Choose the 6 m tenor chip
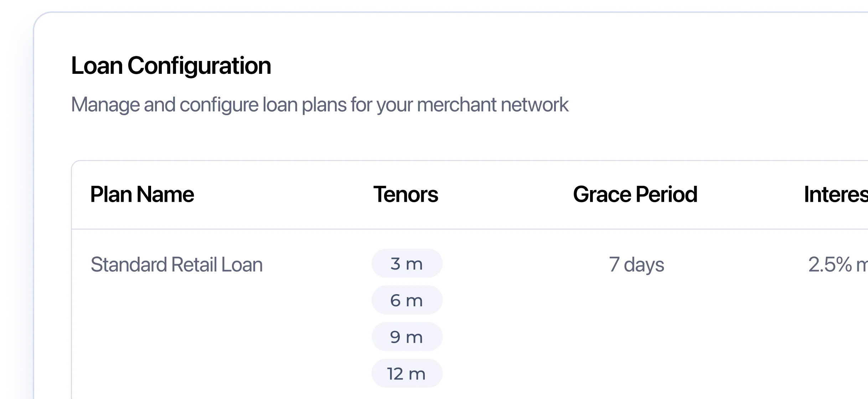Screen dimensions: 868x399 point(407,300)
